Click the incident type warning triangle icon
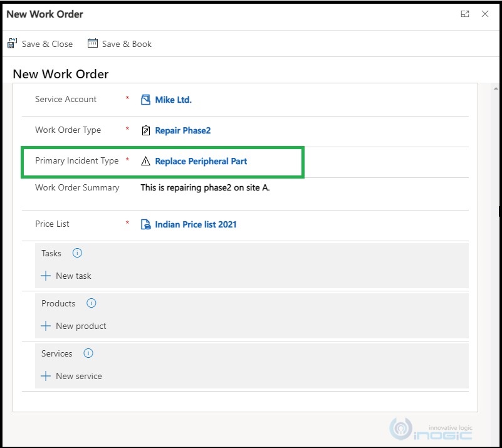Image resolution: width=502 pixels, height=448 pixels. coord(145,161)
